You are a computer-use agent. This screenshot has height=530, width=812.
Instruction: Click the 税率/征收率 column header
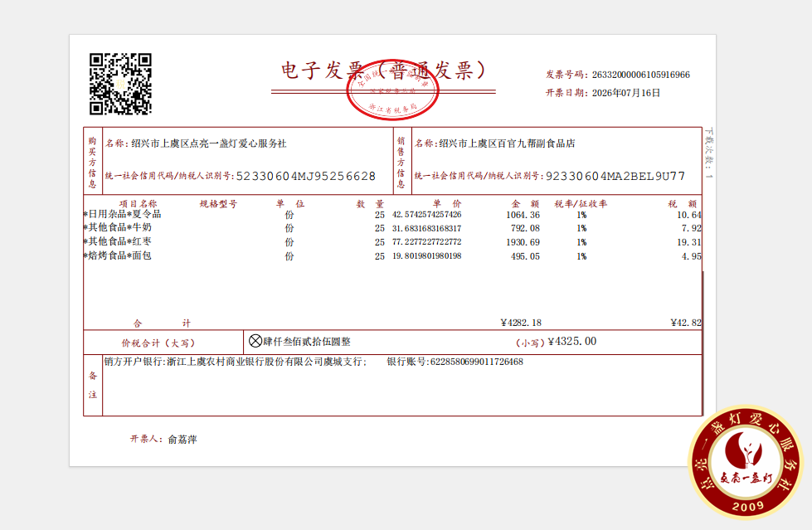tap(581, 203)
